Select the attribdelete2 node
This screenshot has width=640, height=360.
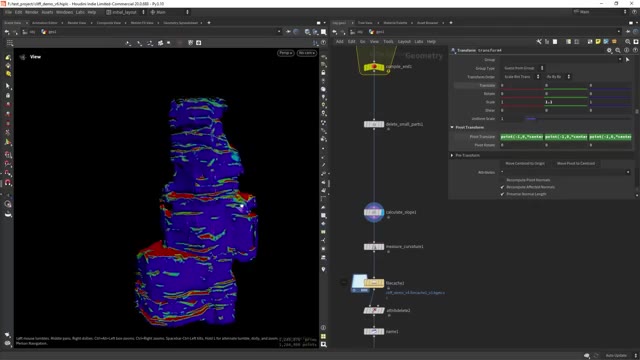coord(374,311)
